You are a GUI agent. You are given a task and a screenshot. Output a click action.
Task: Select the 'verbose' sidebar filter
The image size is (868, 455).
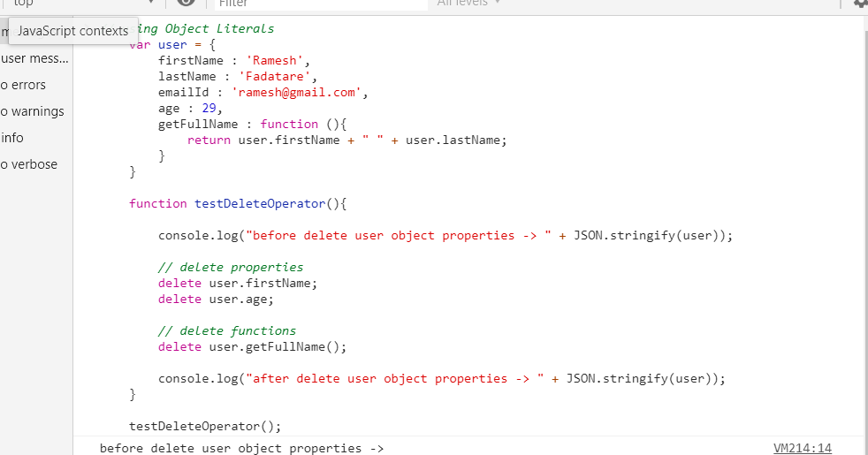point(36,164)
